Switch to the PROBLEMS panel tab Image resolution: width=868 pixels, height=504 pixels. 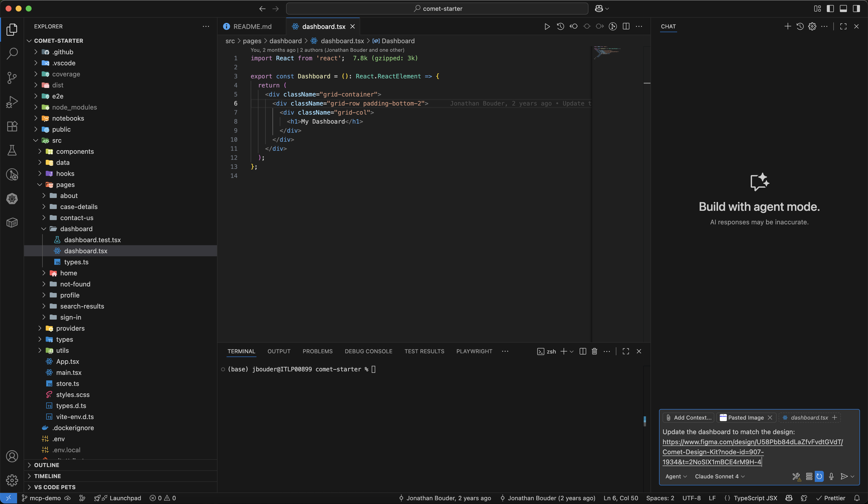tap(317, 351)
